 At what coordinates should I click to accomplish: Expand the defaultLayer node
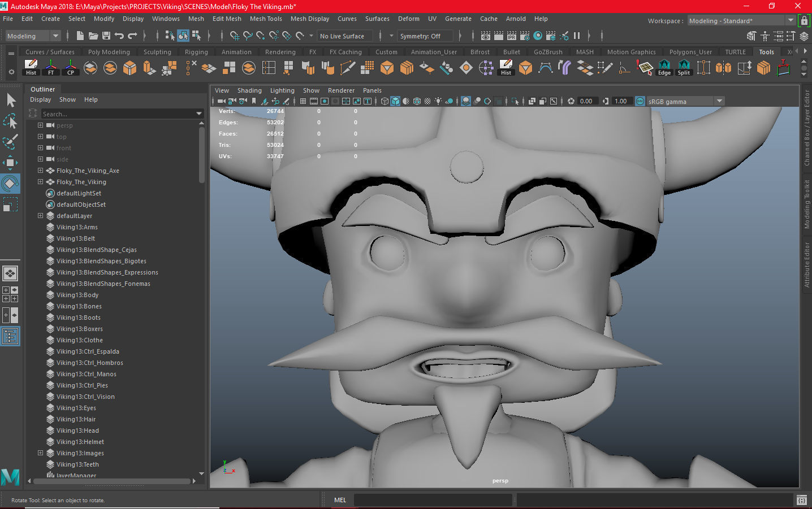(40, 216)
